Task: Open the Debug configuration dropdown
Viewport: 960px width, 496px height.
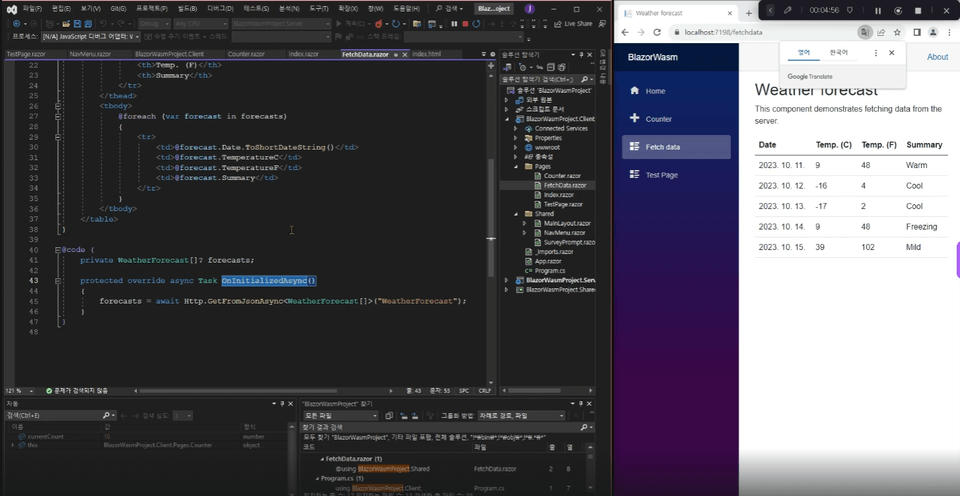Action: click(x=153, y=23)
